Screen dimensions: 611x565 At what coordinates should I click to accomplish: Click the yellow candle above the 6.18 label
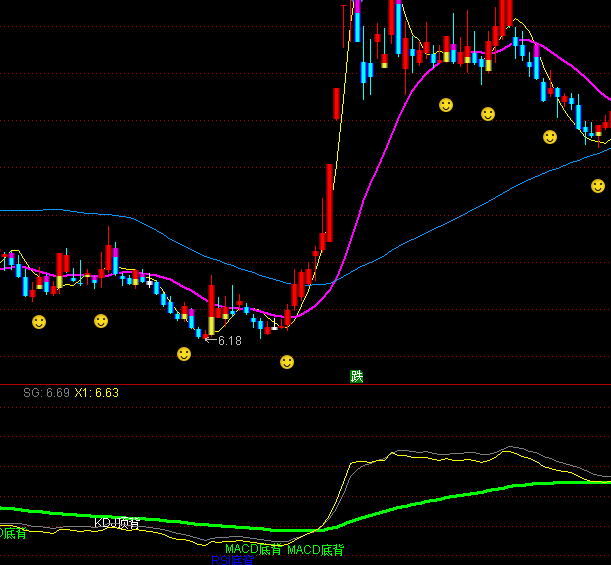[x=211, y=324]
